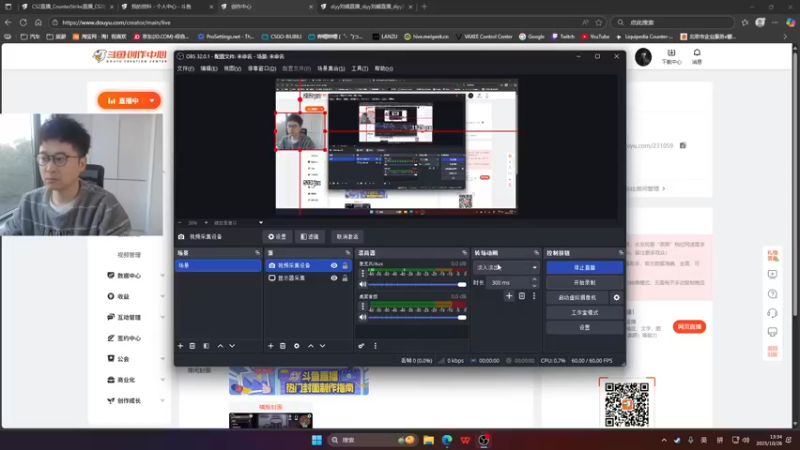Adjust the Mic/Aux volume slider
Viewport: 800px width, 450px height.
pos(416,284)
